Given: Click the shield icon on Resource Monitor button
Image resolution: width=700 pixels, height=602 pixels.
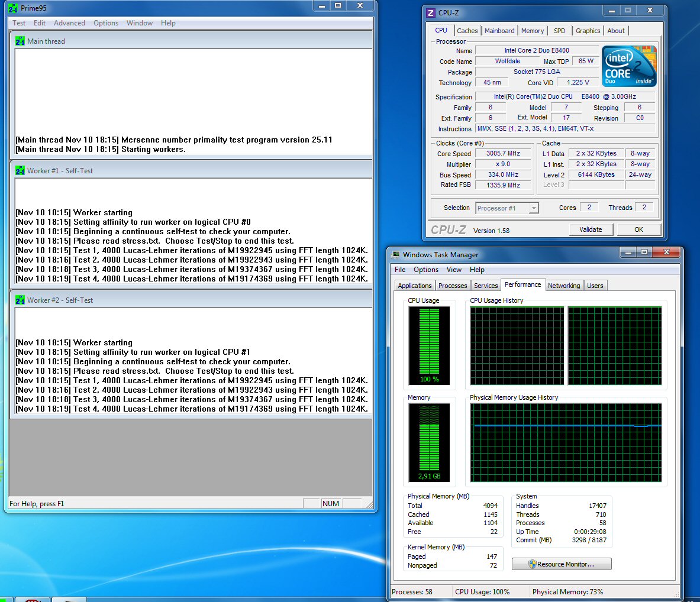Looking at the screenshot, I should point(532,564).
